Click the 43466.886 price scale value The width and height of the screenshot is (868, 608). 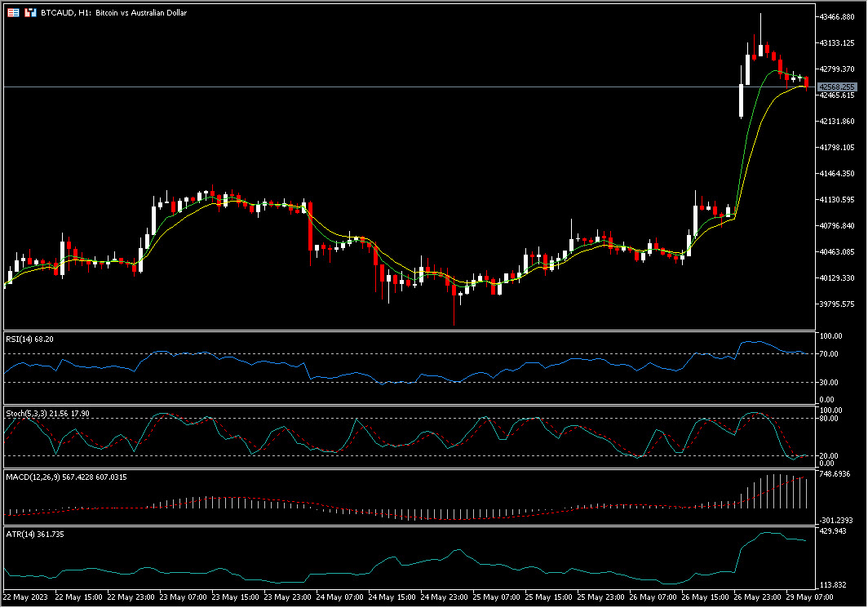[838, 16]
